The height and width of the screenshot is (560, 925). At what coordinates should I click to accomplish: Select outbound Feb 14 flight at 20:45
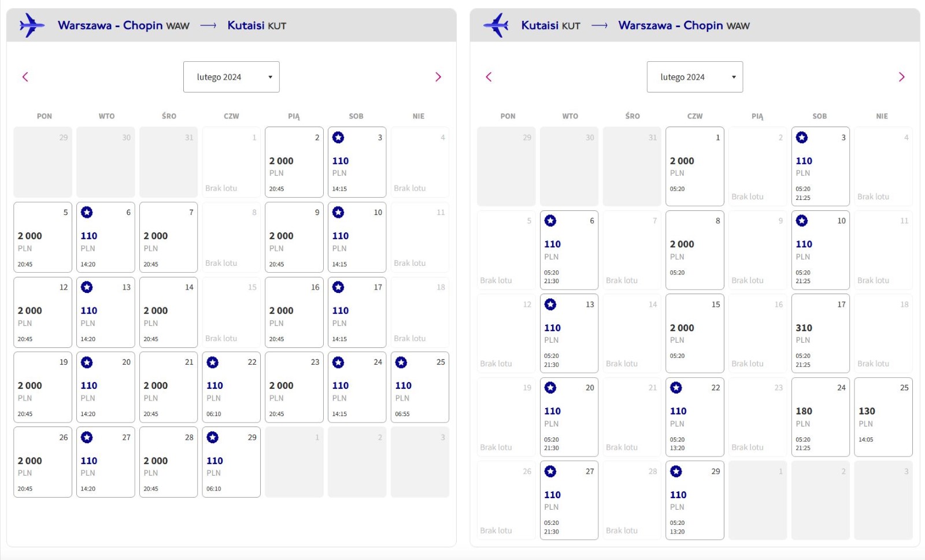(x=168, y=312)
